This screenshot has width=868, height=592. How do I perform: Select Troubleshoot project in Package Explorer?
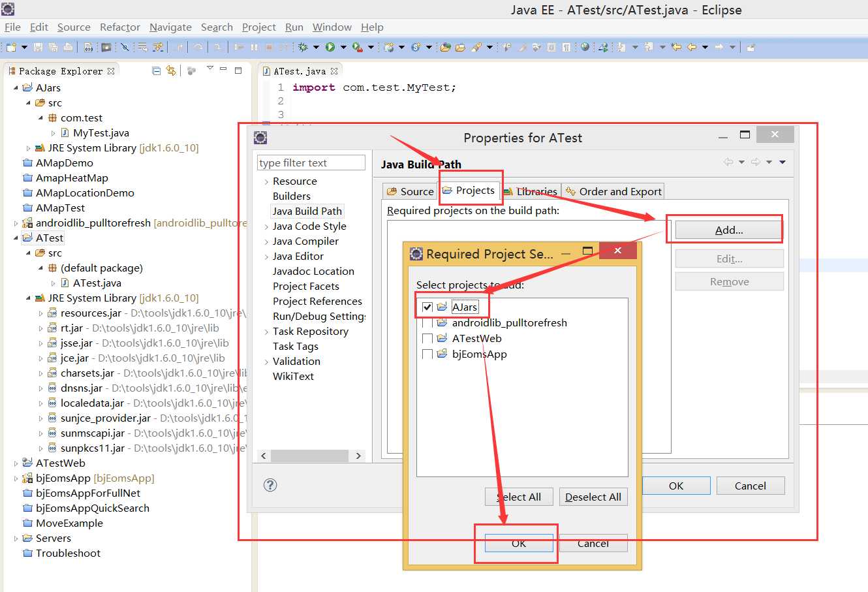click(x=68, y=553)
